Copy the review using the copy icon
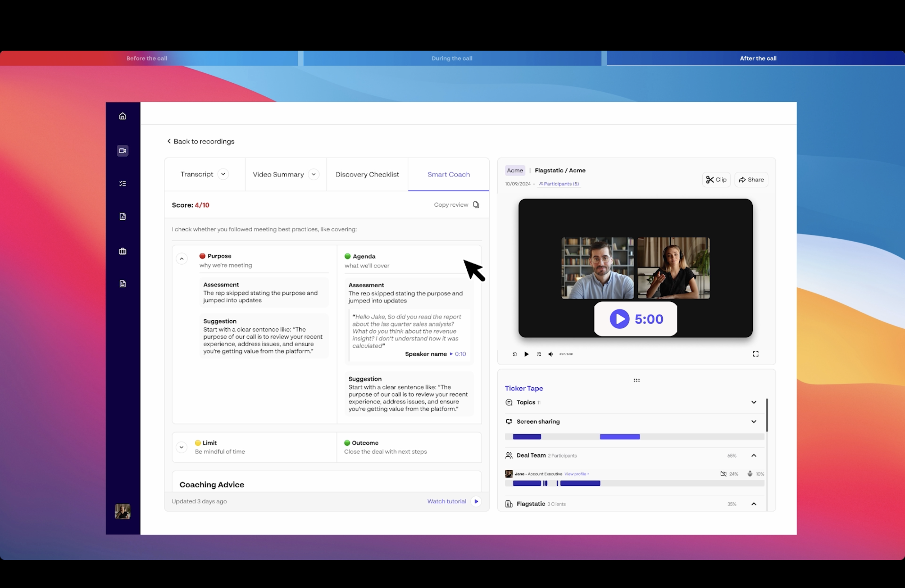 (476, 204)
